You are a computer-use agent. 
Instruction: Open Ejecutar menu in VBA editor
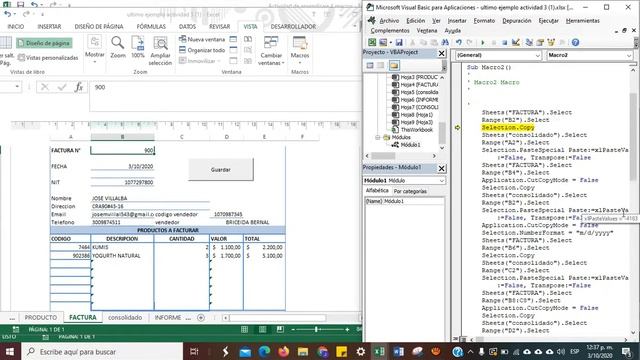tap(548, 21)
